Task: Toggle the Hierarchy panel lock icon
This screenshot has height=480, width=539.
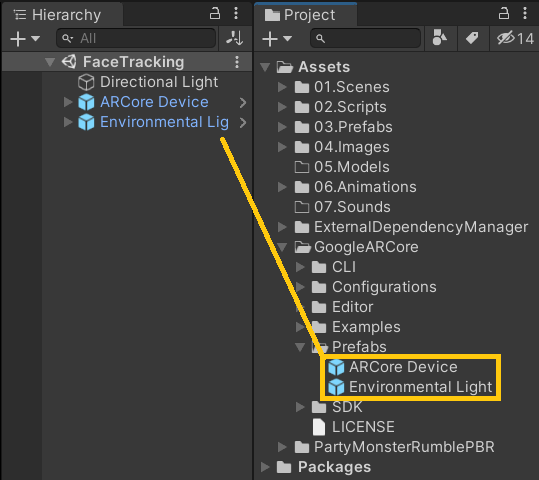Action: (x=215, y=14)
